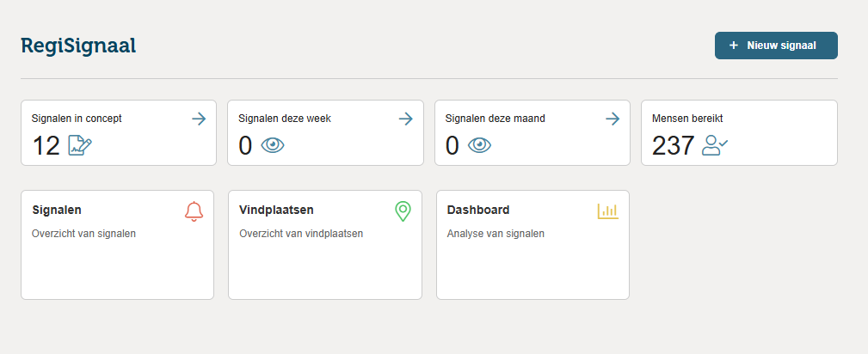Click the eye icon under Signalen deze week
Viewport: 868px width, 354px height.
[272, 145]
